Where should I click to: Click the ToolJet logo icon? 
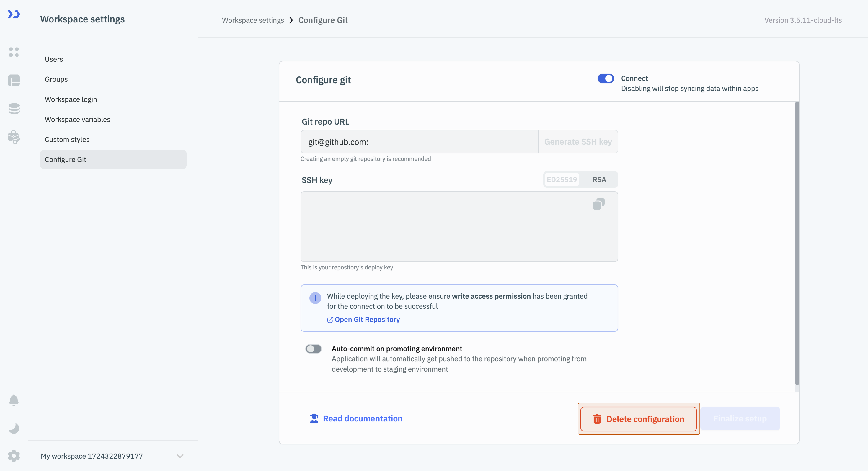click(14, 14)
